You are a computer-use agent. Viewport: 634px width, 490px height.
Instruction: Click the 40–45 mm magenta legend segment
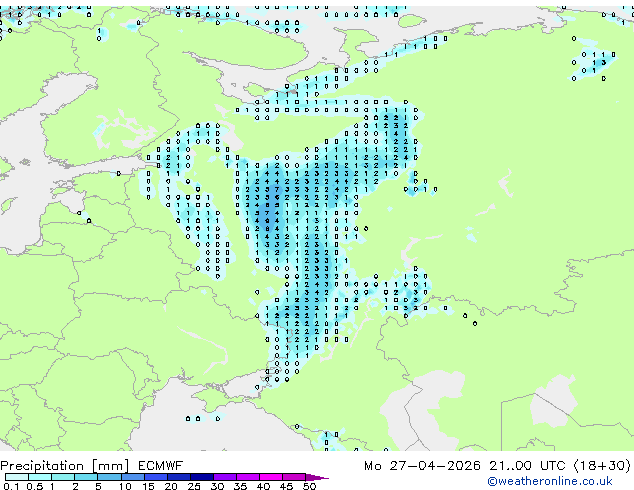[271, 477]
